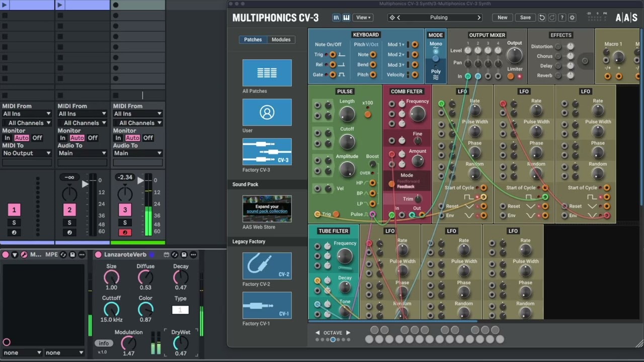644x362 pixels.
Task: Expand the Mod 1 source dropdown
Action: (395, 45)
